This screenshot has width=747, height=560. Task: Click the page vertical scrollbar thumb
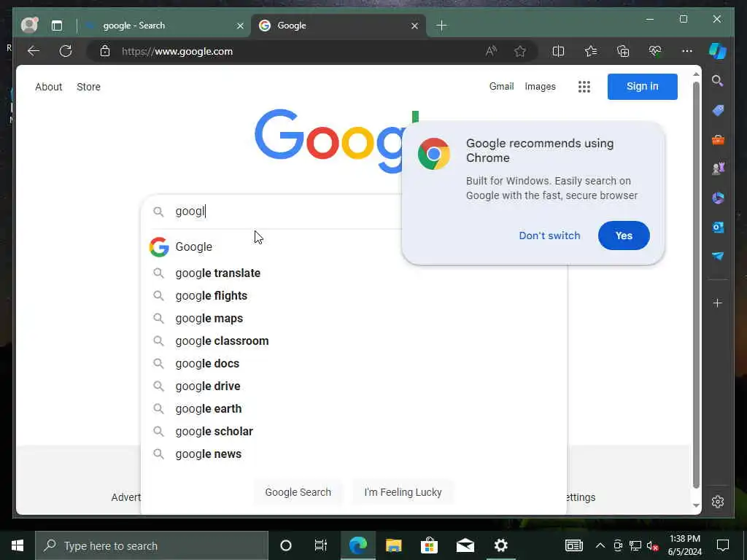point(696,285)
